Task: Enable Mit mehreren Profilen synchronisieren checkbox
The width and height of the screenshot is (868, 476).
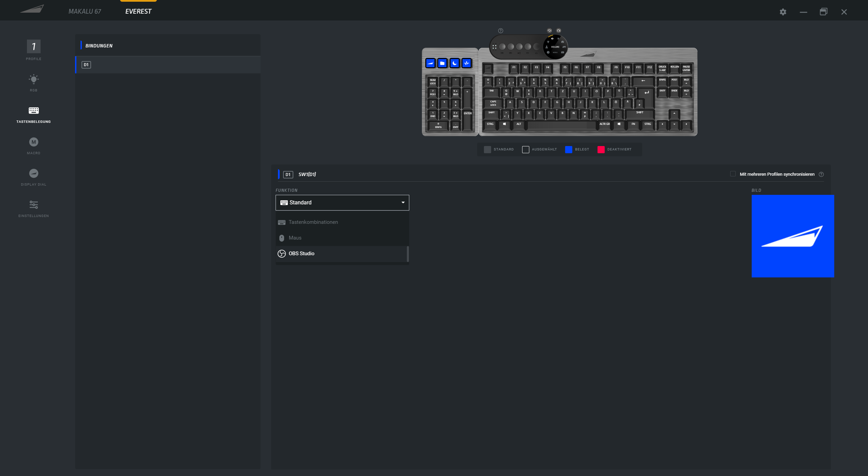Action: pyautogui.click(x=733, y=174)
